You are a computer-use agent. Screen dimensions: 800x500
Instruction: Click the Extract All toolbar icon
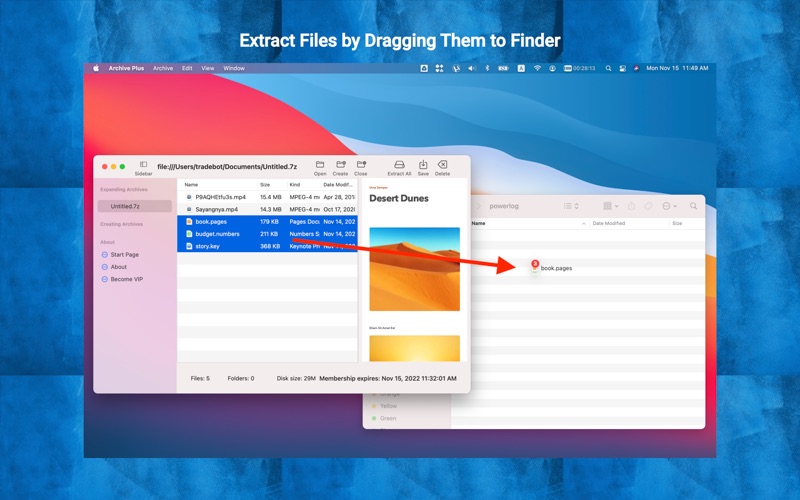coord(399,165)
